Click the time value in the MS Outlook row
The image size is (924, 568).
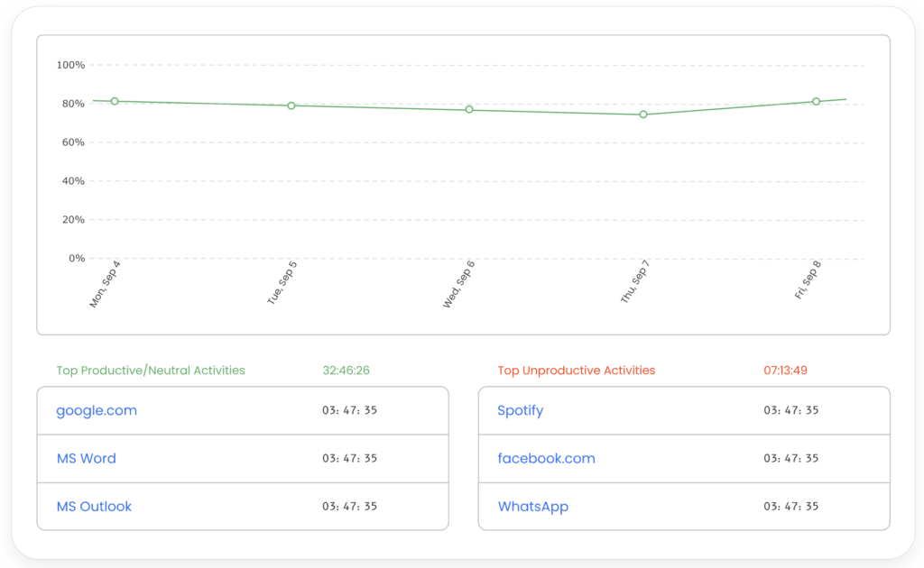point(349,507)
